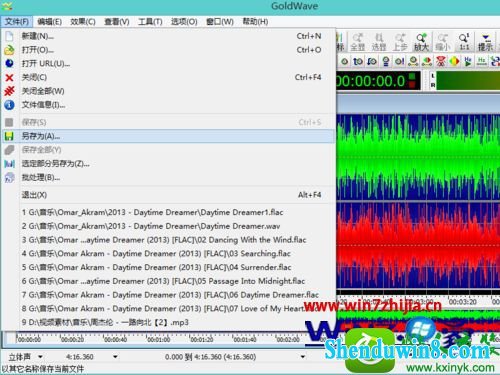Viewport: 500px width, 375px height.
Task: Expand the 立体声 channel dropdown
Action: point(40,357)
